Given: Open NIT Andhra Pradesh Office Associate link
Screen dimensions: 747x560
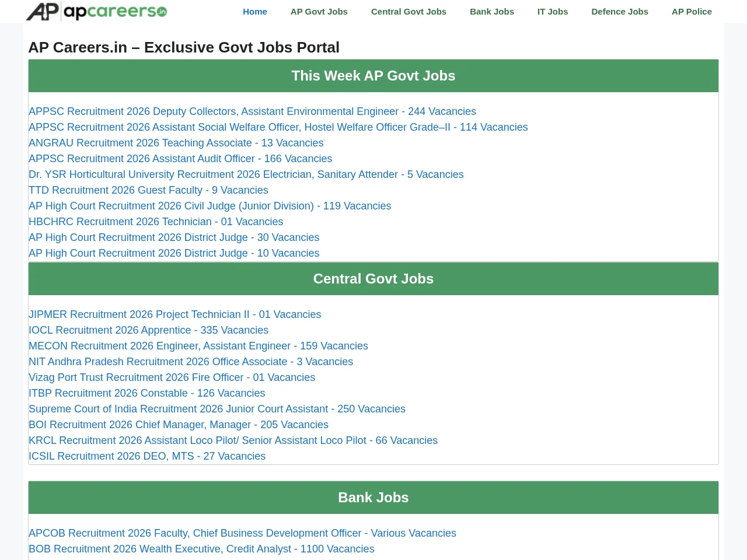Looking at the screenshot, I should (191, 362).
